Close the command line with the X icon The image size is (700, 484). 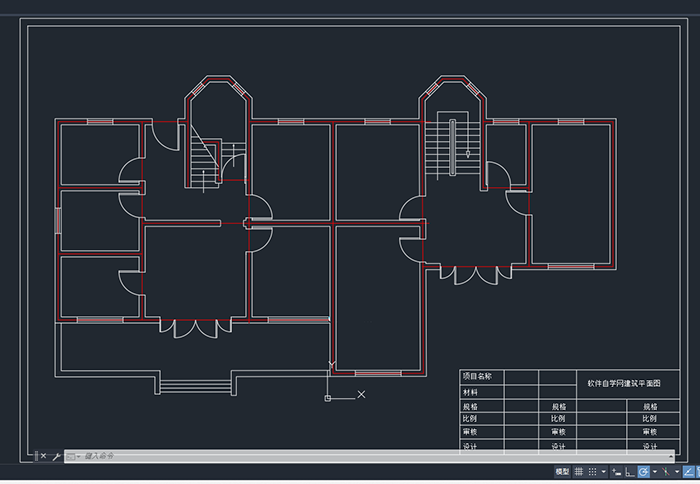click(43, 456)
